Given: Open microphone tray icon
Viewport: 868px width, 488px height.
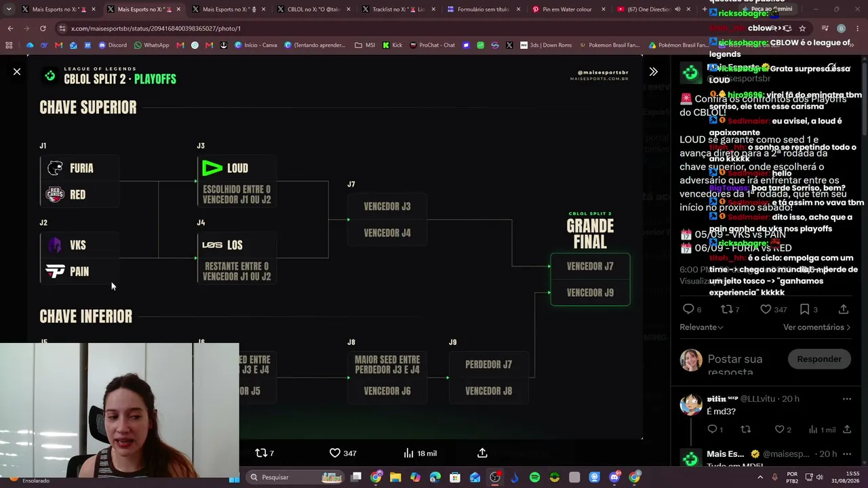Looking at the screenshot, I should 774,477.
